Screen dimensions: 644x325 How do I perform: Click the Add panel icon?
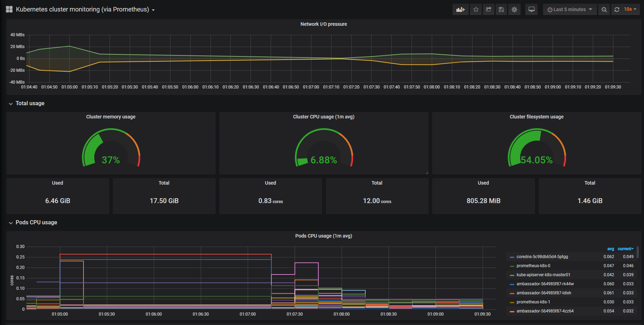coord(460,9)
